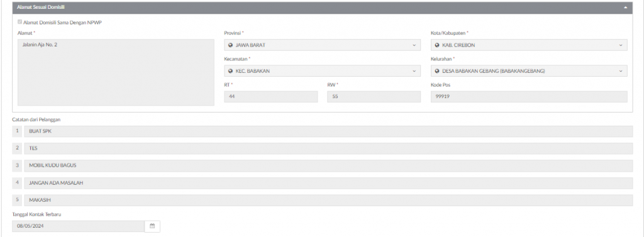Click the Kode Pos field 99919
Screen dimensions: 644x237
coord(529,97)
